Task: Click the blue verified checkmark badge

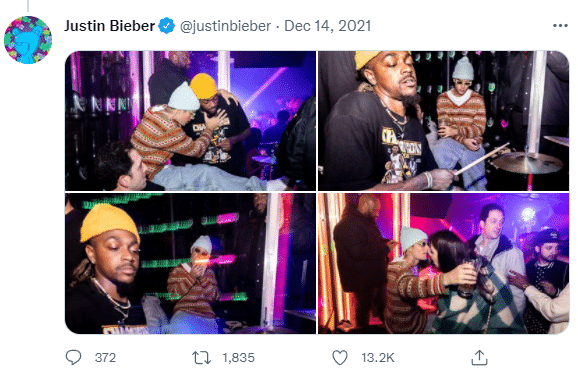Action: [167, 26]
